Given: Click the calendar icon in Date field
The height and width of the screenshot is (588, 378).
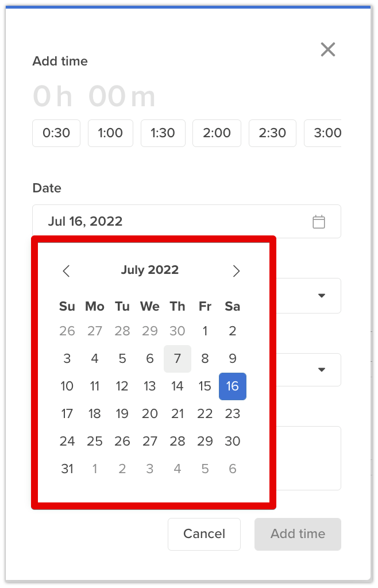Looking at the screenshot, I should click(x=318, y=222).
